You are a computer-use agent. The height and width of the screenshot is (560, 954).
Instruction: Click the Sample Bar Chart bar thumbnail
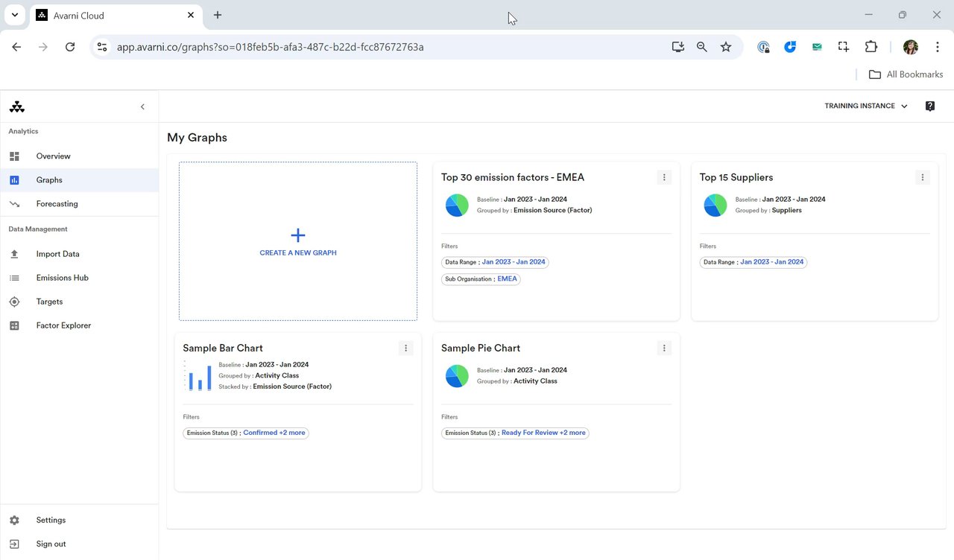[x=199, y=376]
